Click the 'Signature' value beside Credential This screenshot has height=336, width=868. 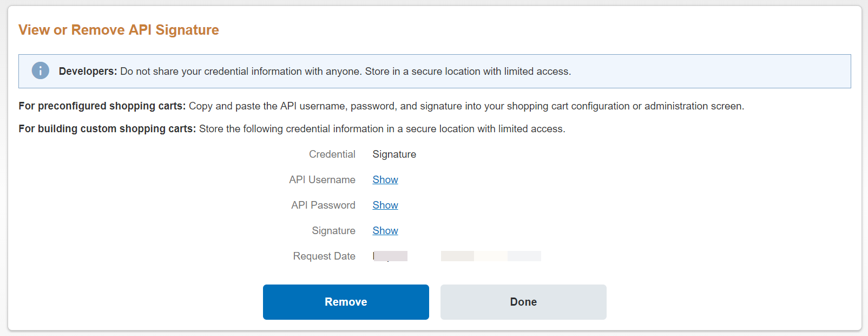pos(394,154)
